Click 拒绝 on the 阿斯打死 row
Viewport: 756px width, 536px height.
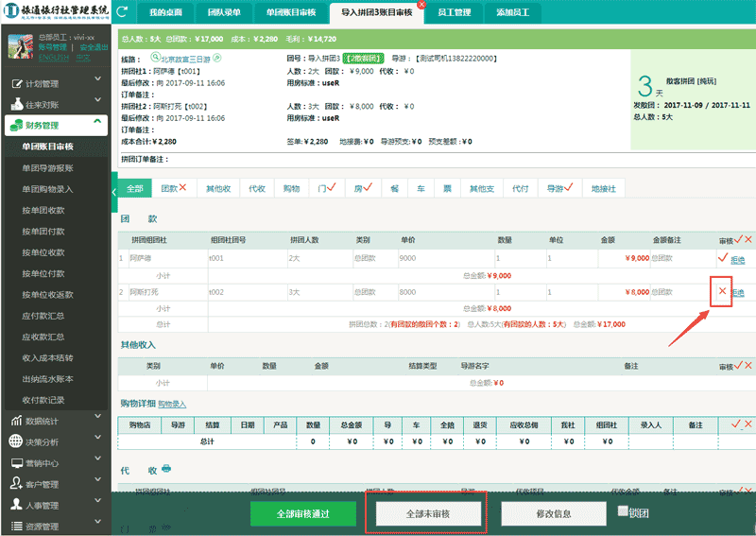pyautogui.click(x=738, y=292)
